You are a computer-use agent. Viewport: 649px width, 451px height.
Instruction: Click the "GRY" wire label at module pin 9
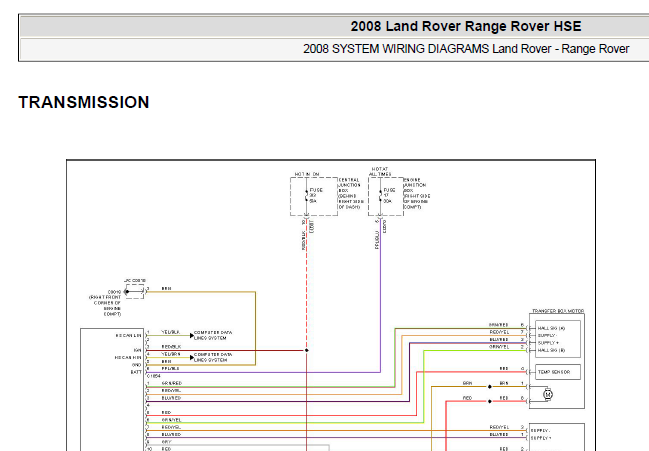point(166,442)
